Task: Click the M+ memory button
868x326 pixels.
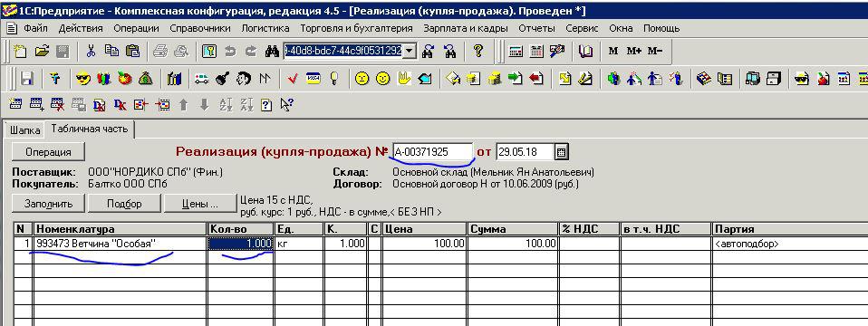Action: [634, 51]
